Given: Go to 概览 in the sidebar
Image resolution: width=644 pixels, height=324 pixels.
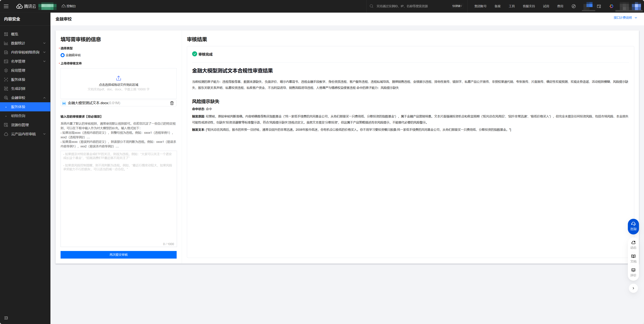Looking at the screenshot, I should point(14,34).
